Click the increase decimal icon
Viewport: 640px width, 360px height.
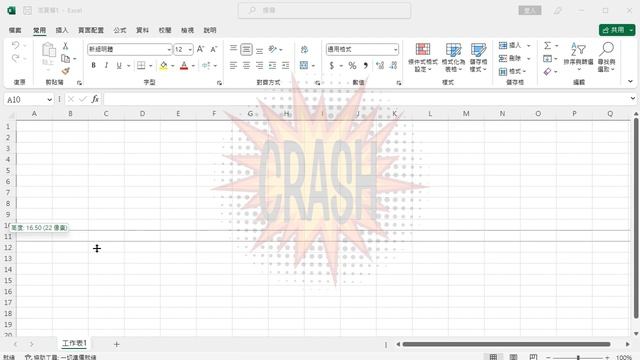pyautogui.click(x=380, y=65)
